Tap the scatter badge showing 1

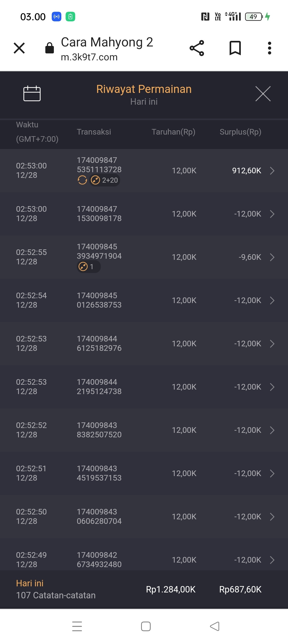(x=88, y=267)
